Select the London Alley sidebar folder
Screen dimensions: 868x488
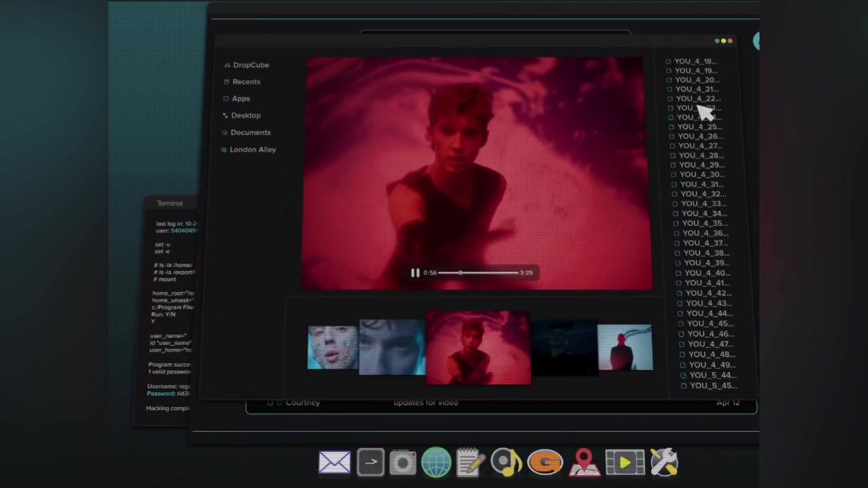252,150
